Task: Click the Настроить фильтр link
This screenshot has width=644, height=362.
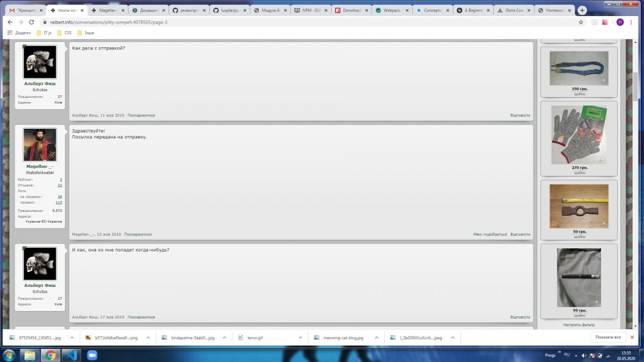Action: coord(579,324)
